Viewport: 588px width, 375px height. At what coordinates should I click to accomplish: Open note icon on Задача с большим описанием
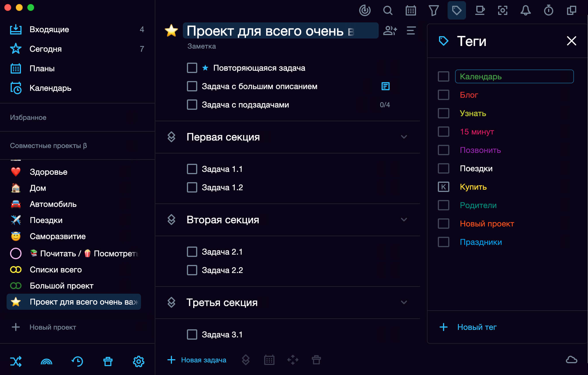385,86
